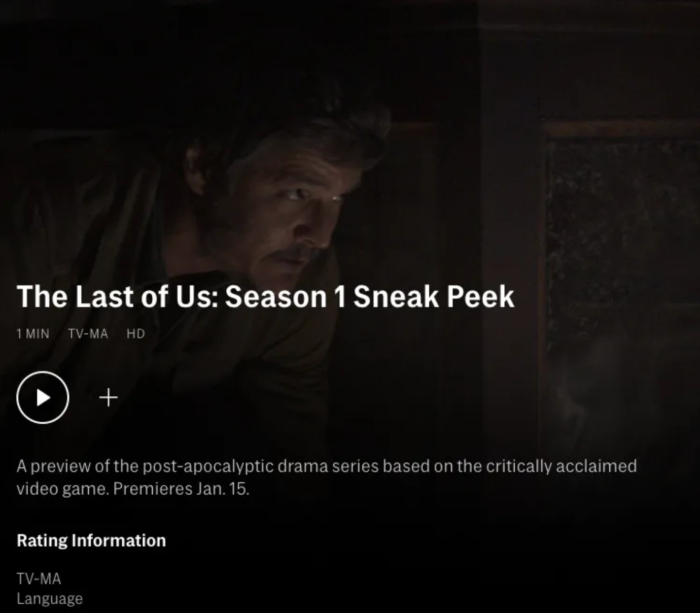The width and height of the screenshot is (700, 613).
Task: Click the "Premieres Jan. 15." text
Action: [181, 489]
